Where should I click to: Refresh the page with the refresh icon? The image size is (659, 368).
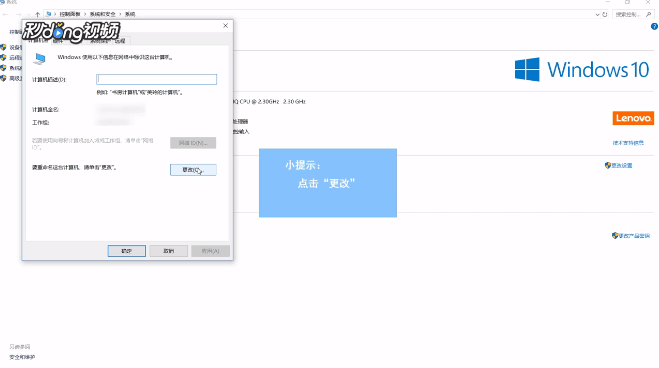605,14
